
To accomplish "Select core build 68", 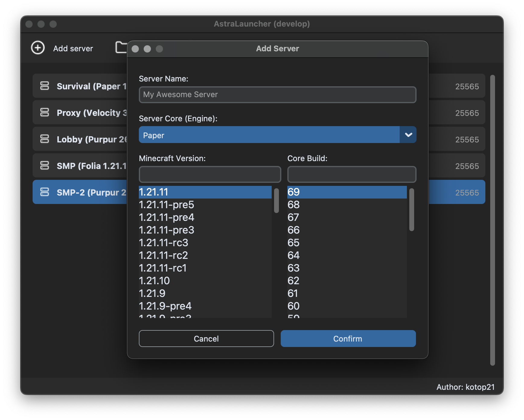I will [347, 205].
